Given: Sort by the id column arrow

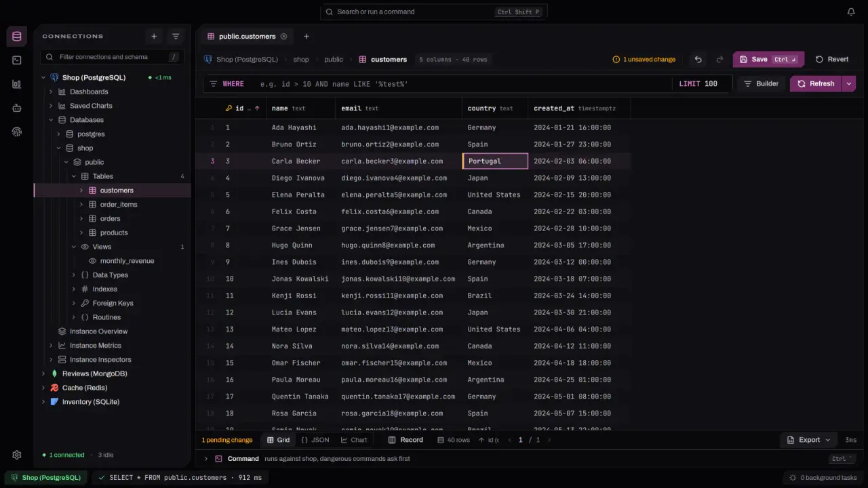Looking at the screenshot, I should [257, 108].
